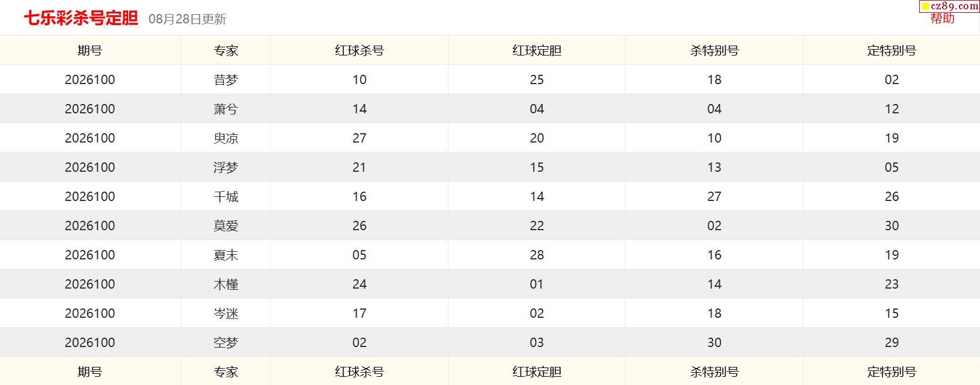Click the 08月28日更新 update date text
The image size is (980, 385).
click(x=187, y=19)
